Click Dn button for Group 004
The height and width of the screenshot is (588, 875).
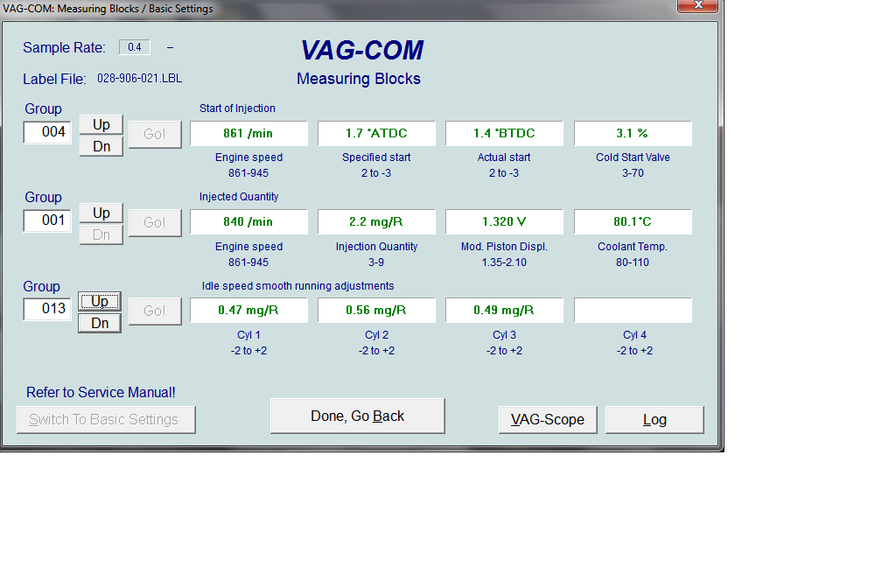(x=101, y=146)
